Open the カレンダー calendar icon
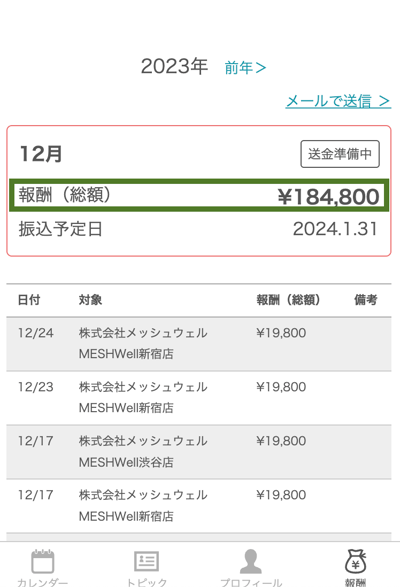Screen dimensions: 400x587 click(43, 562)
